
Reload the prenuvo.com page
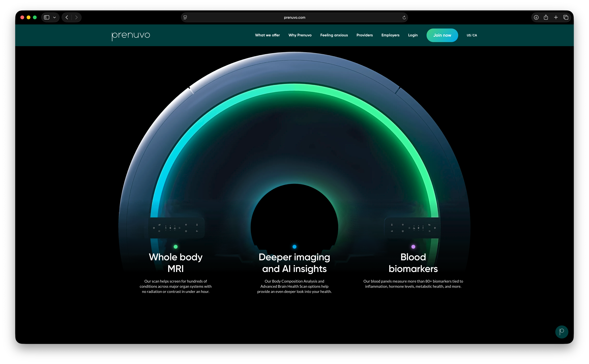[x=404, y=17]
